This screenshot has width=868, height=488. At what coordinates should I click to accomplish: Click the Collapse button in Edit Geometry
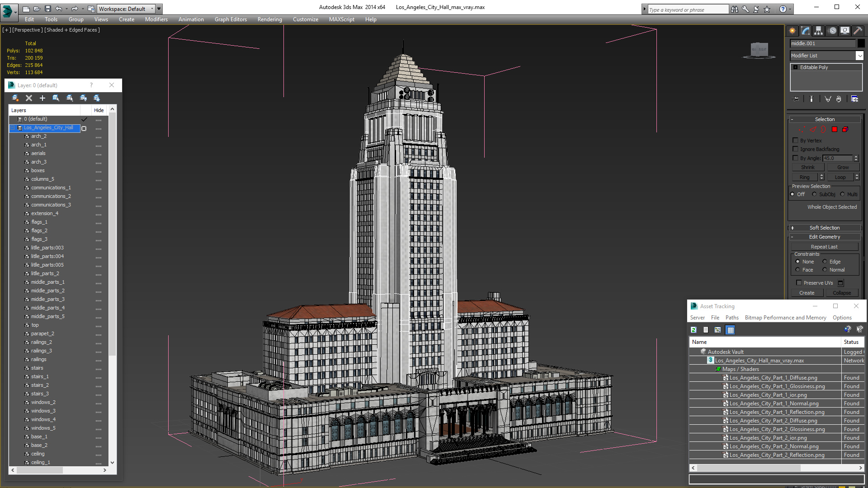point(842,293)
